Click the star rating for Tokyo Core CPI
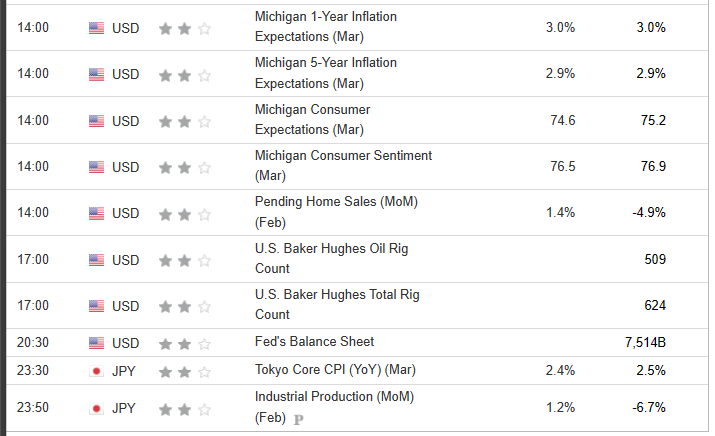The width and height of the screenshot is (715, 436). [185, 370]
